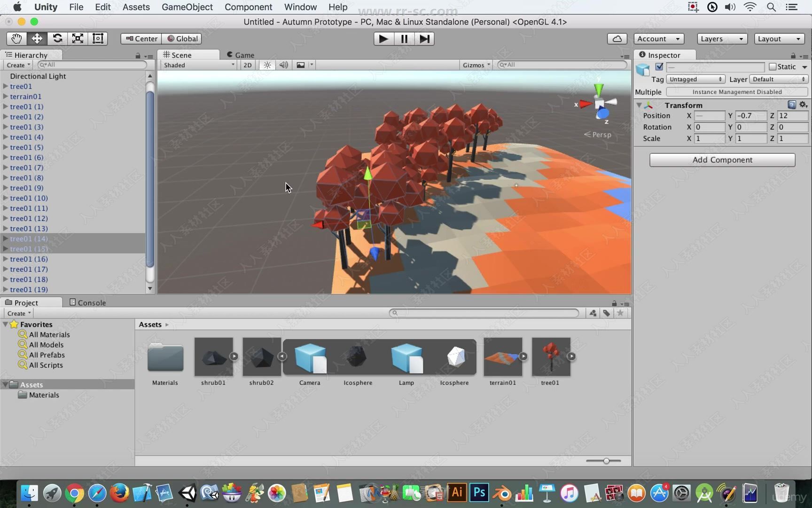Toggle Global coordinate space button

(182, 39)
